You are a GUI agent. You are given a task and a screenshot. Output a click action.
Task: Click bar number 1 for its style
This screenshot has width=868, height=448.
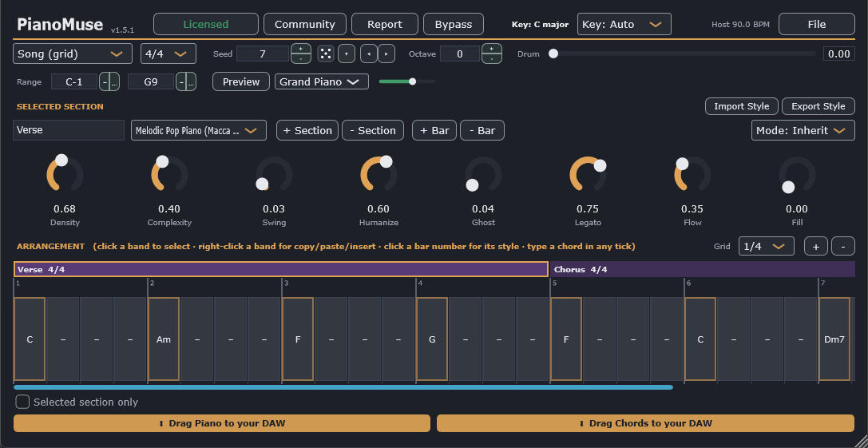tap(18, 283)
